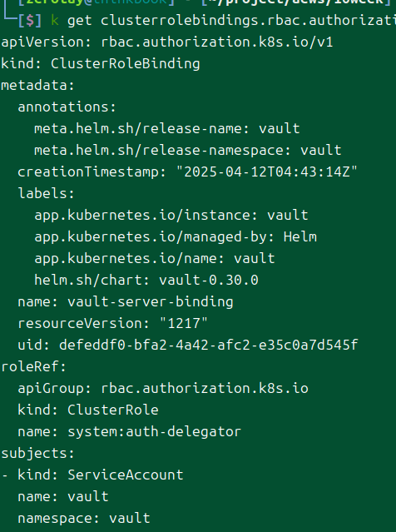Click the 'kind: ClusterRoleBinding' text
Image resolution: width=396 pixels, height=532 pixels.
click(101, 64)
